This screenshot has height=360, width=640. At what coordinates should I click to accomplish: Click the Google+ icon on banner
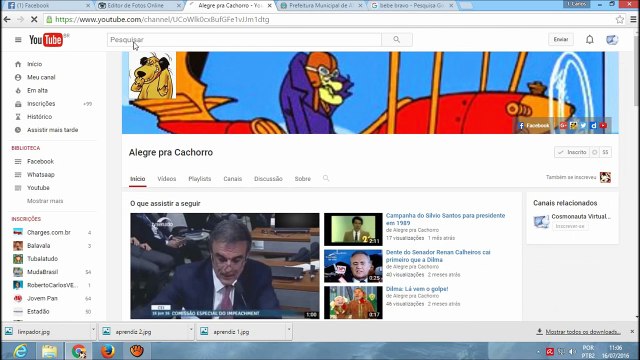[x=563, y=125]
